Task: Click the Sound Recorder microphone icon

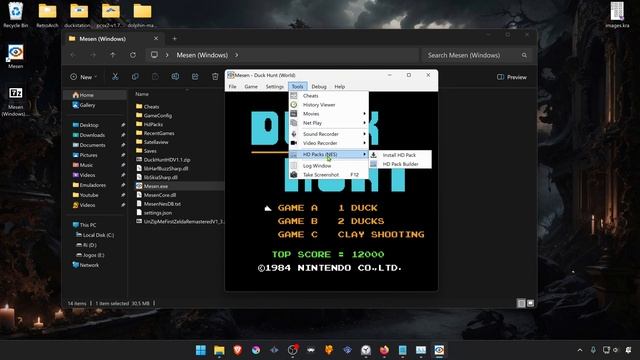Action: (293, 134)
